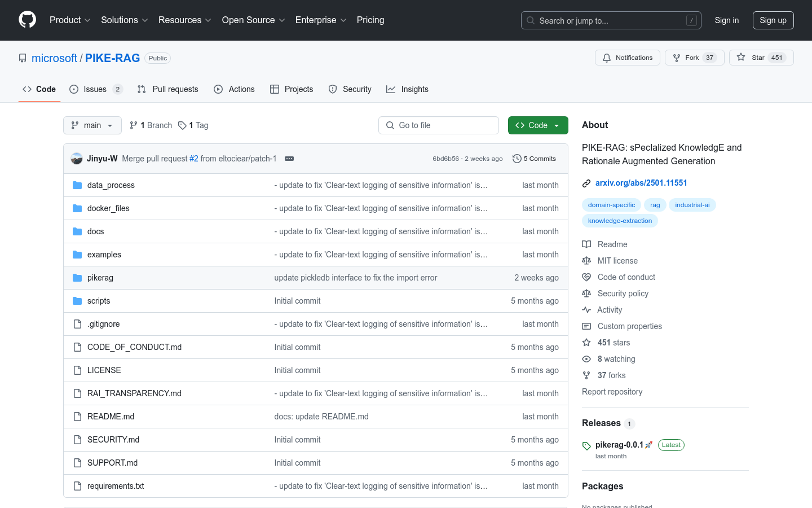Expand the green Code dropdown button
This screenshot has height=508, width=812.
pyautogui.click(x=537, y=125)
